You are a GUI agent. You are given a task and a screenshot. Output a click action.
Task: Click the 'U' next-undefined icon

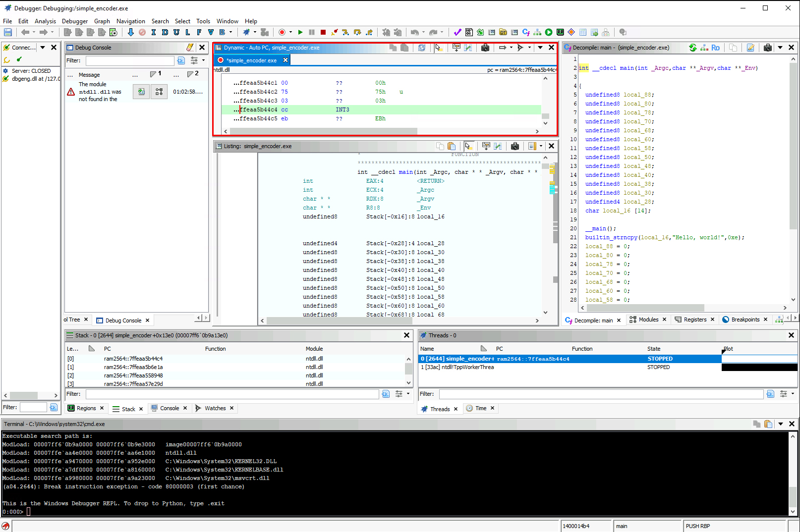pyautogui.click(x=176, y=32)
